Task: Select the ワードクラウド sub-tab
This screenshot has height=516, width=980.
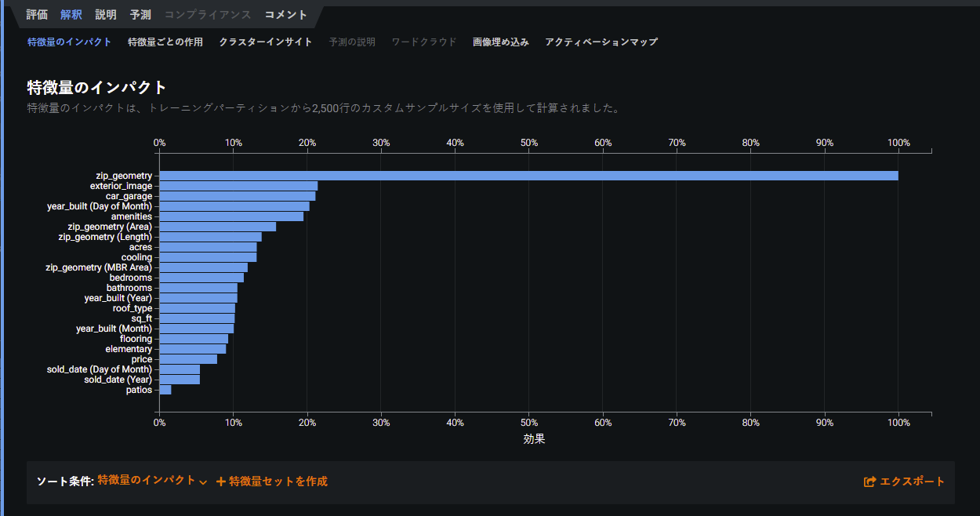Action: click(424, 42)
